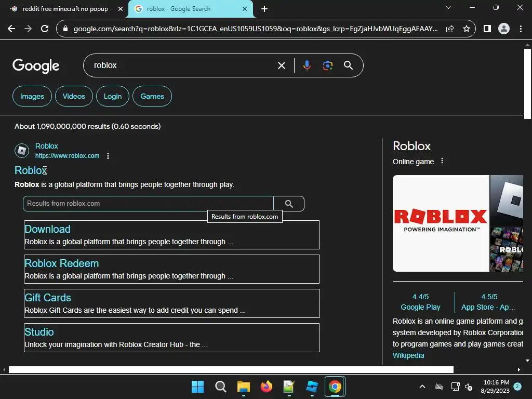Open the Windows Start menu
This screenshot has width=532, height=399.
click(197, 387)
